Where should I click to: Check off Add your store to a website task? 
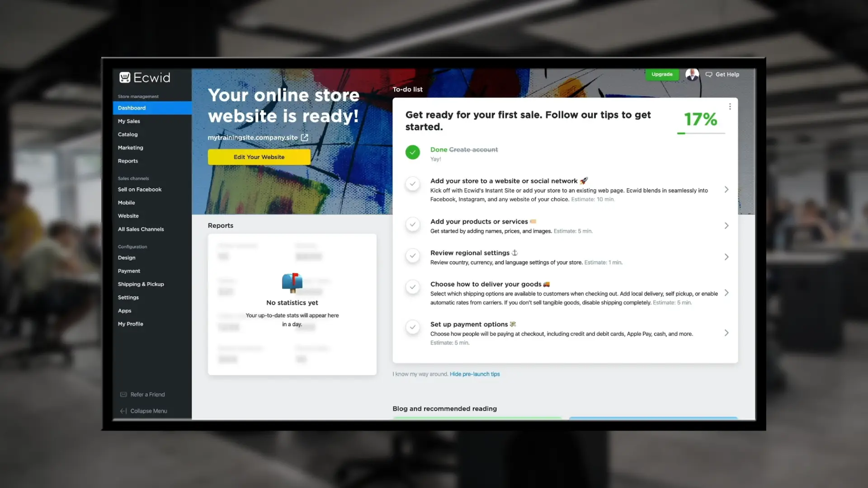(x=412, y=184)
